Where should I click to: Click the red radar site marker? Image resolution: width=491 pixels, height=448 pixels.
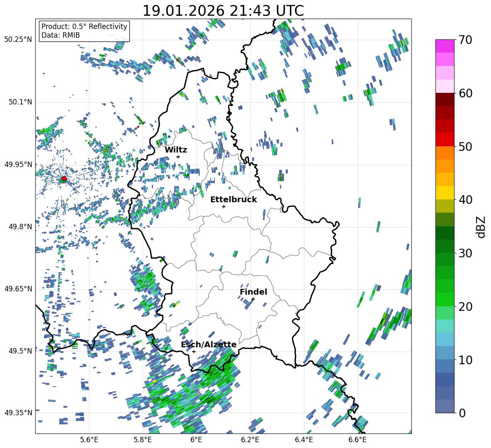(64, 178)
